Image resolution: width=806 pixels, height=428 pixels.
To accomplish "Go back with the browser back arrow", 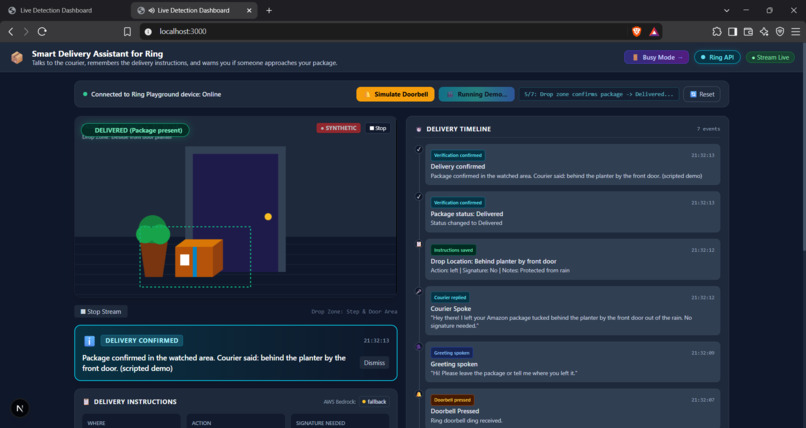I will coord(11,32).
